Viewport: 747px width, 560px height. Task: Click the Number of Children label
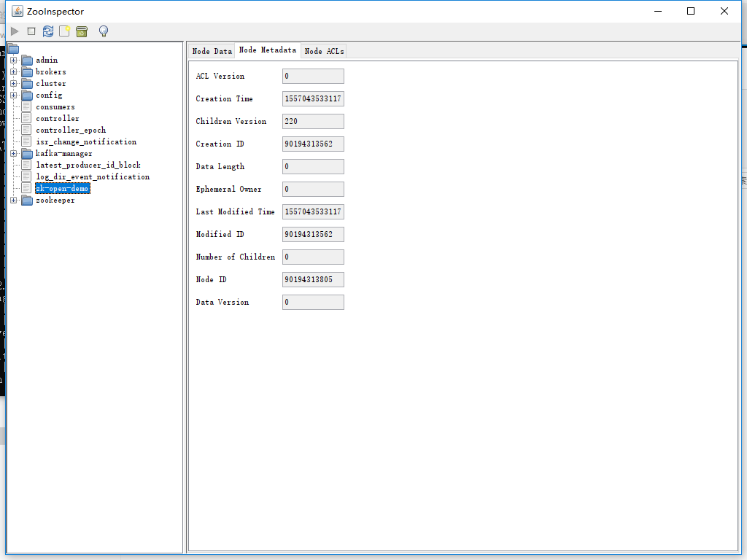(236, 257)
